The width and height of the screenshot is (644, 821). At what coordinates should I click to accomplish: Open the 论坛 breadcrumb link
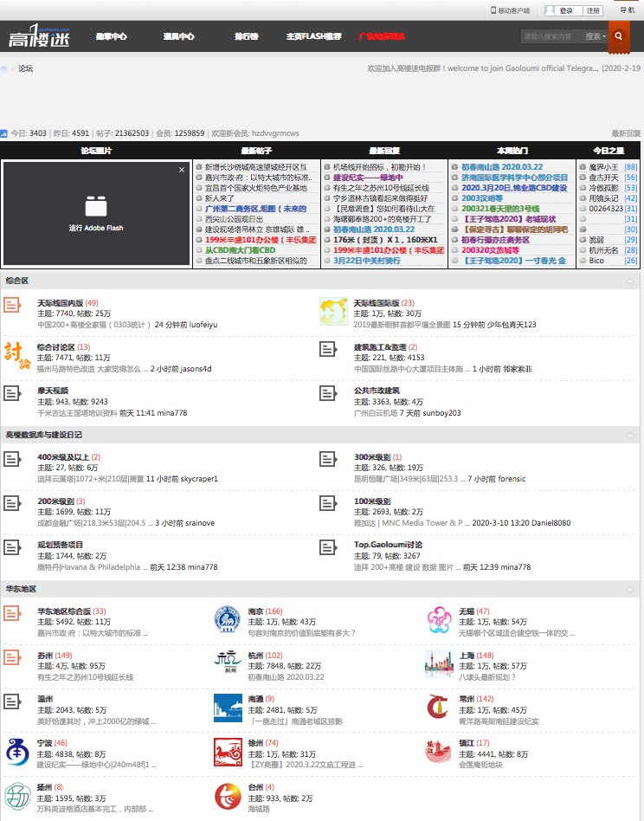pyautogui.click(x=26, y=68)
